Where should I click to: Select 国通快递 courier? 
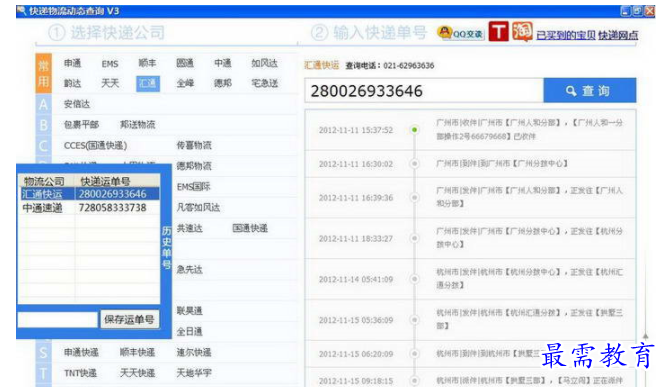(250, 228)
